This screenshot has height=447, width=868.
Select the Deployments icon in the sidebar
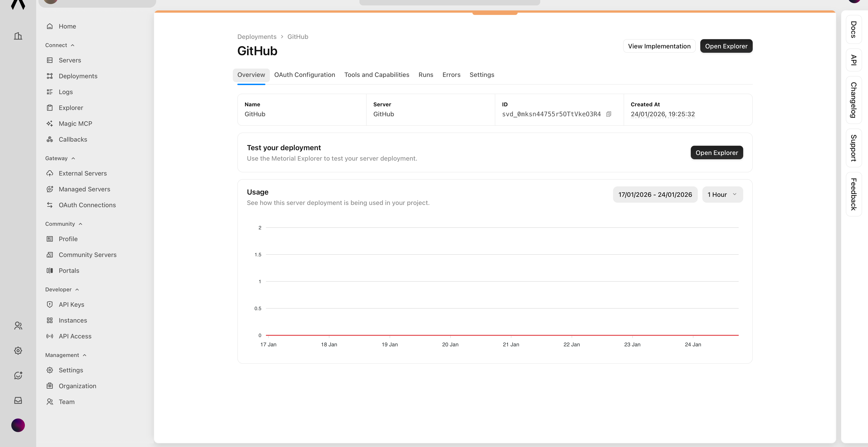(50, 76)
